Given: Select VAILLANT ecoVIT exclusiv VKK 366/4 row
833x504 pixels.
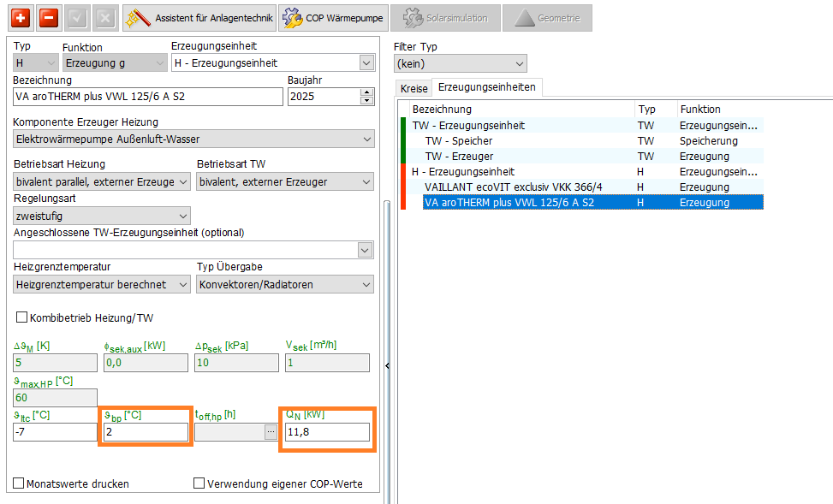Looking at the screenshot, I should [513, 187].
